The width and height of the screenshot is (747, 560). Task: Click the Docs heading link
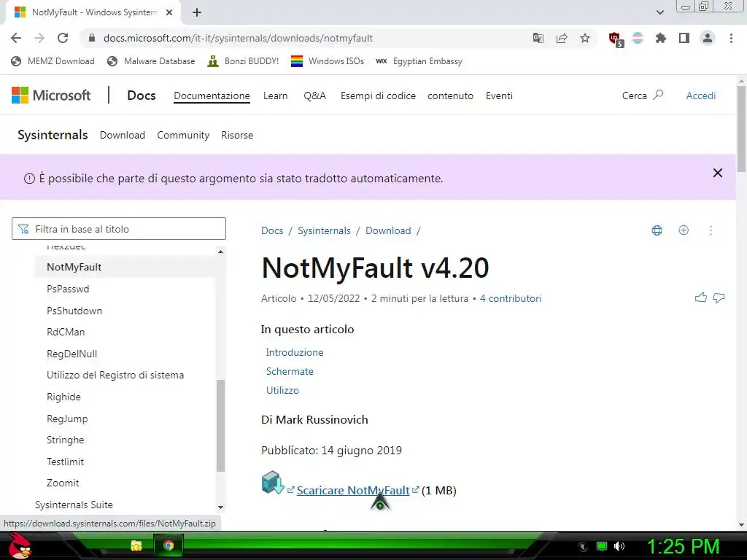pos(142,96)
